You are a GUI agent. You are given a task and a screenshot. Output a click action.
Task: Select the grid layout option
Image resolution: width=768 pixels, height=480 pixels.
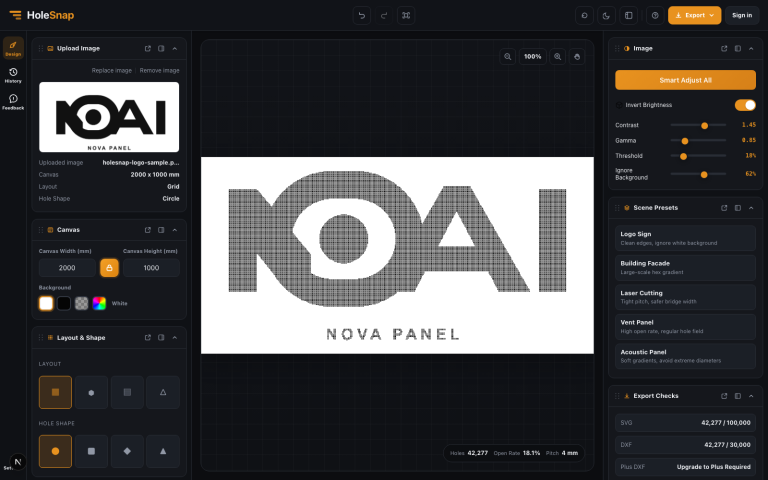[x=55, y=392]
